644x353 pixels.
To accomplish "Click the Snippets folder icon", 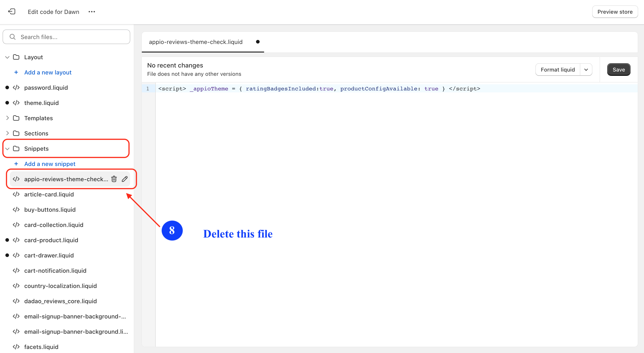I will pos(16,148).
